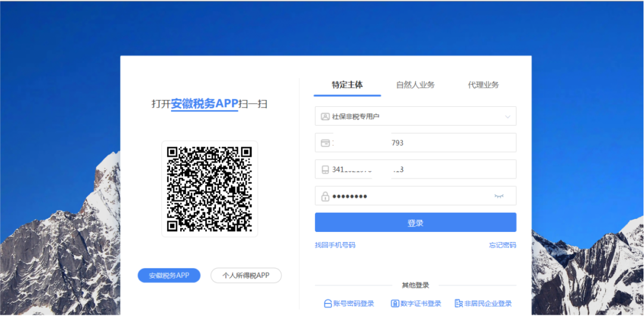Click the certificate icon beside 数字证书登录
Screen dimensions: 644x316
(395, 303)
